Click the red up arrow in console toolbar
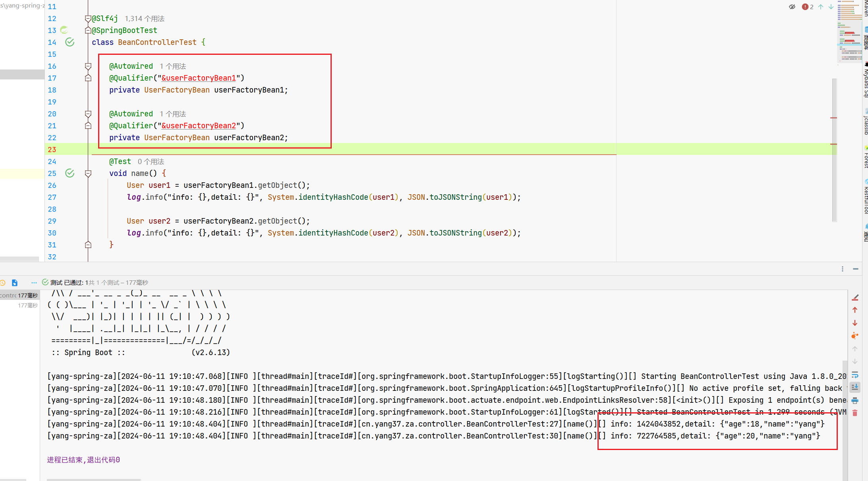 (x=855, y=310)
